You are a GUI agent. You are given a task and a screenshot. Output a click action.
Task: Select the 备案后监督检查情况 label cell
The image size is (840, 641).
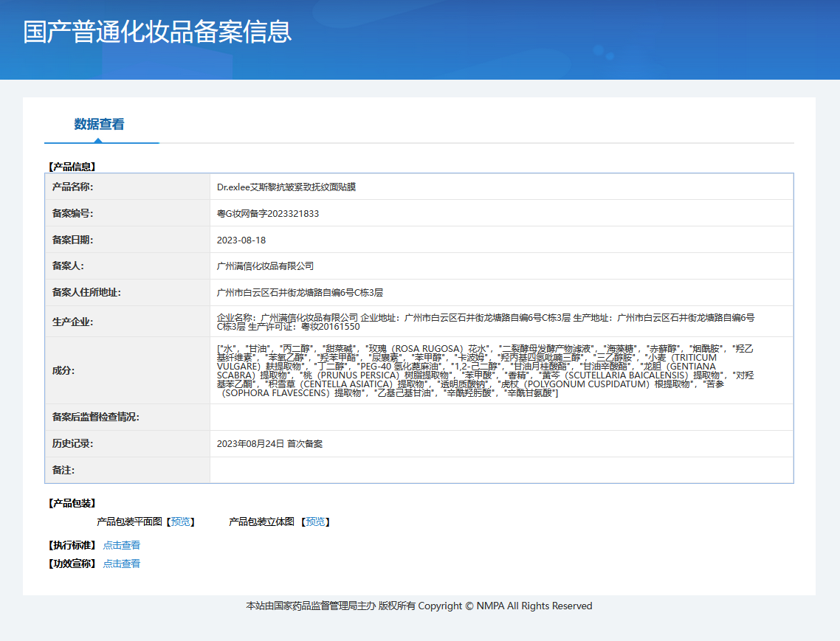(128, 417)
